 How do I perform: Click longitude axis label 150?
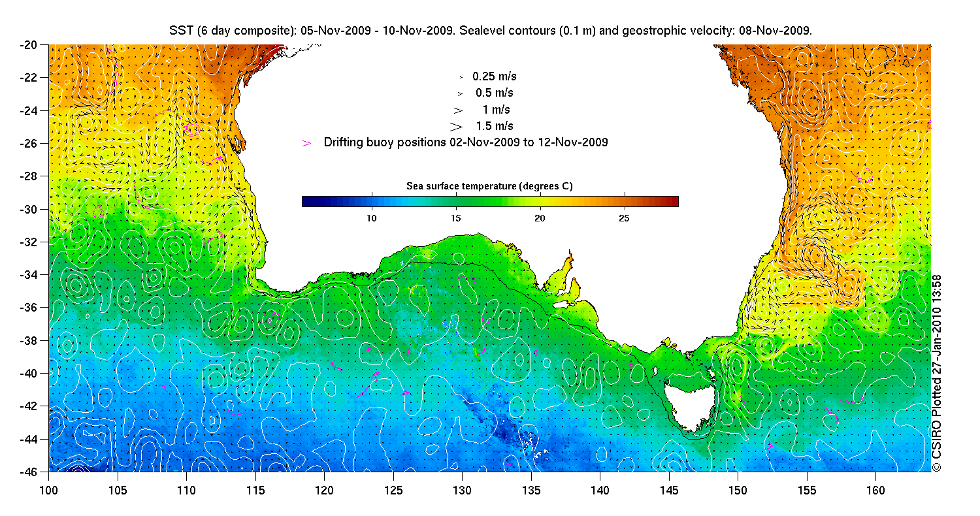tap(738, 490)
